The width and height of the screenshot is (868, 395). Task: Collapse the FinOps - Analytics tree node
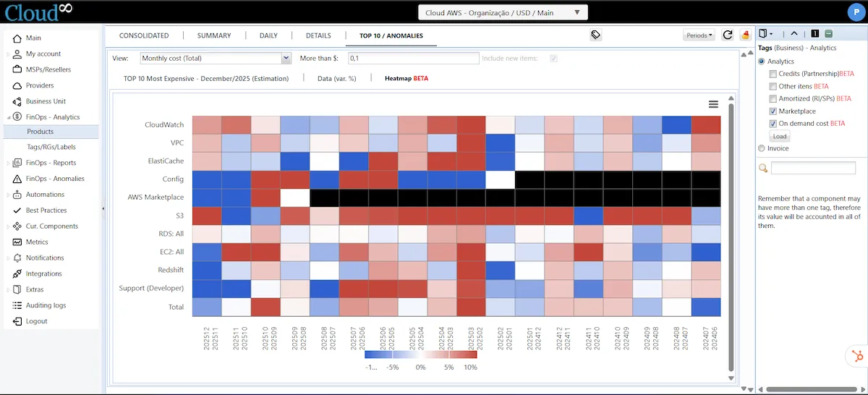coord(8,117)
